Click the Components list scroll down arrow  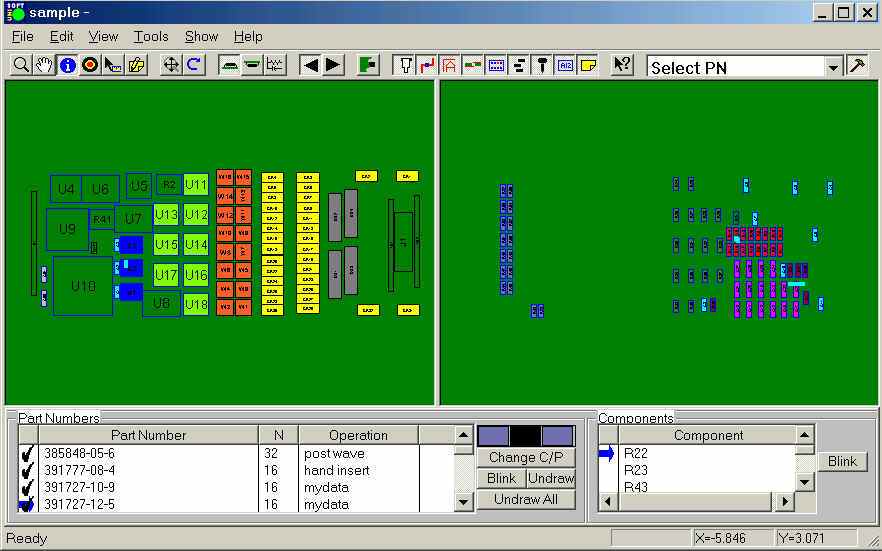(x=804, y=482)
